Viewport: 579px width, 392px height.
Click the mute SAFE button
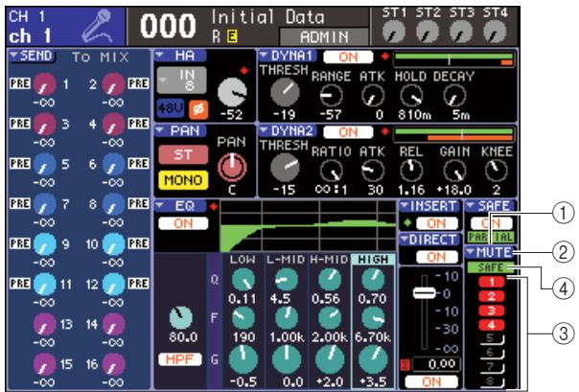point(491,267)
